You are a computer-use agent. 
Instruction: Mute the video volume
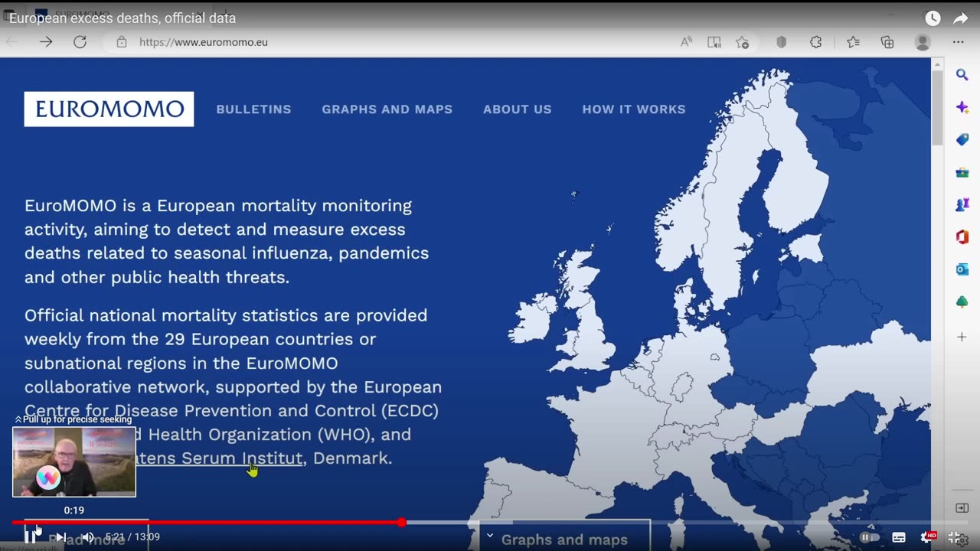click(x=88, y=537)
